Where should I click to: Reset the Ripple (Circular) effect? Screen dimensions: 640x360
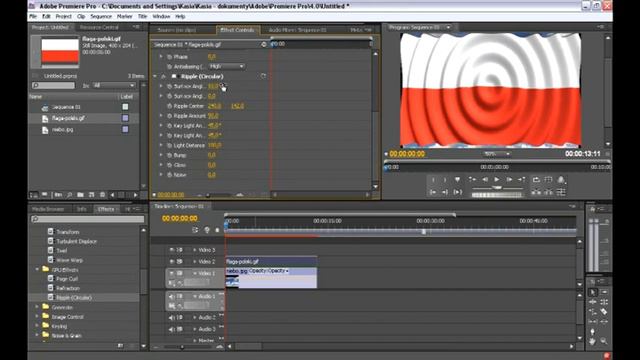click(x=263, y=76)
